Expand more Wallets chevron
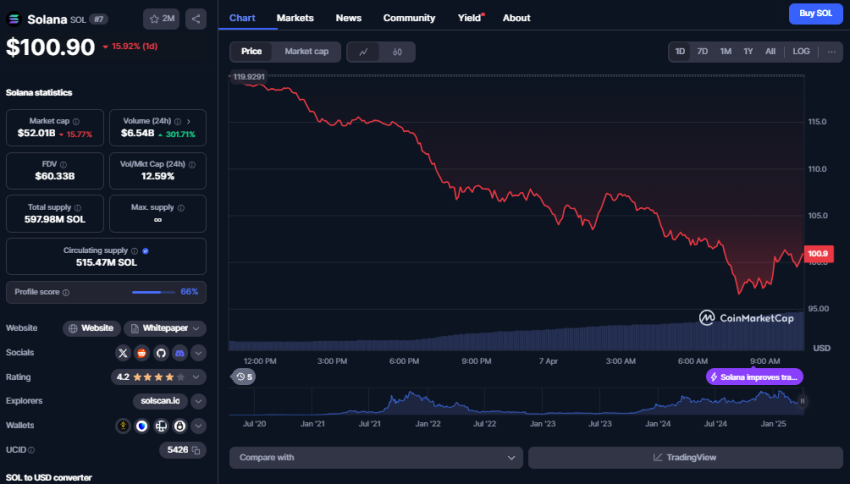 point(198,426)
